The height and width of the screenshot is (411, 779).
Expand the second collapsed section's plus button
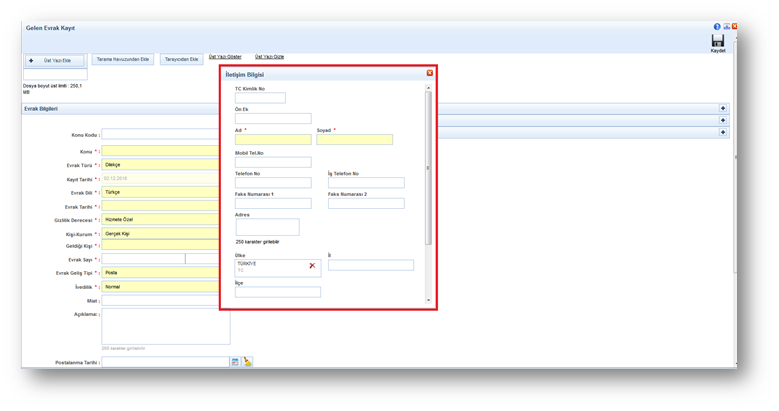[723, 120]
